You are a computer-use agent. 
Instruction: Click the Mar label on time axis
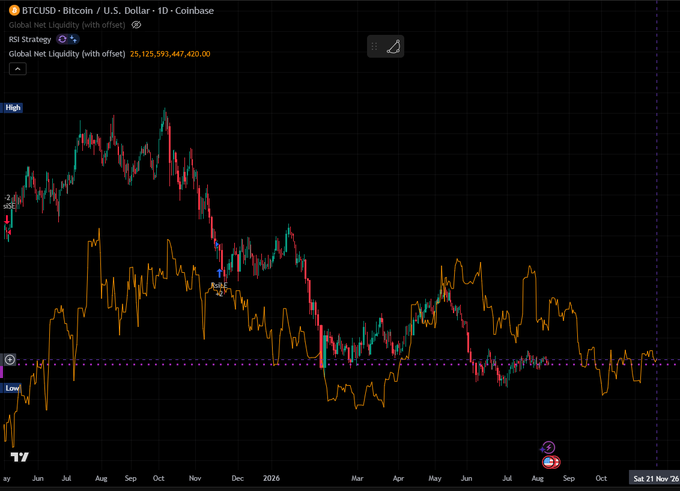357,478
